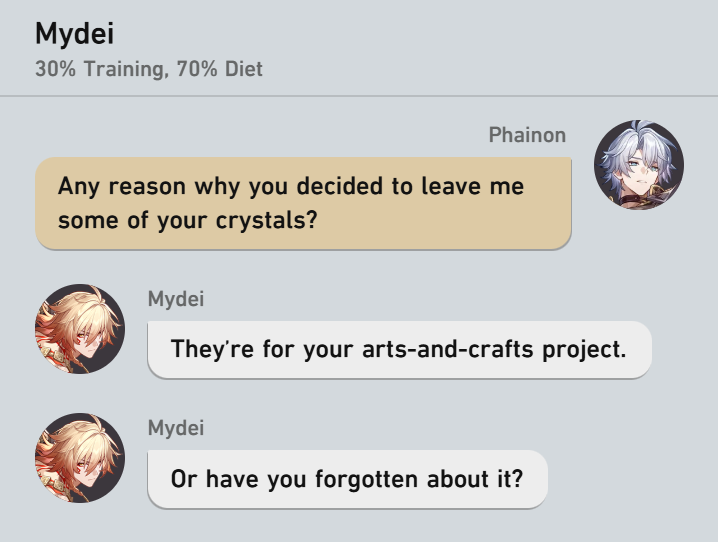Open Phainon's profile avatar
The width and height of the screenshot is (718, 542).
tap(639, 165)
